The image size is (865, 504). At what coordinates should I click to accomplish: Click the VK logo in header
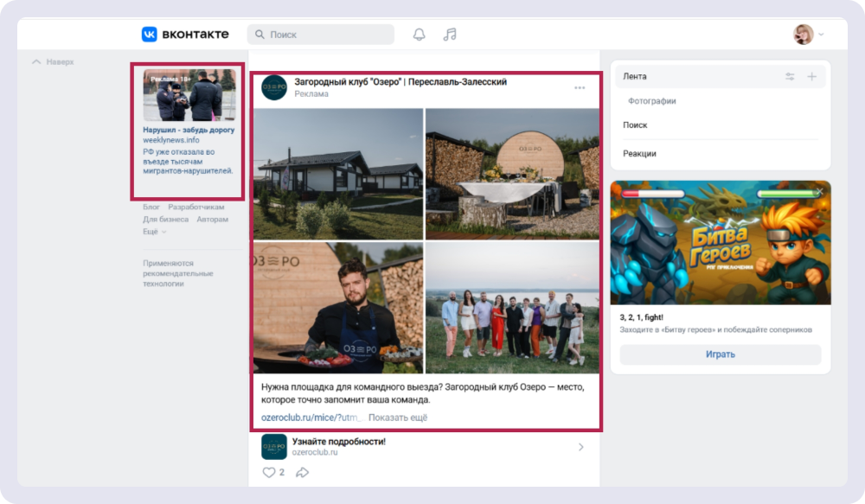point(150,35)
